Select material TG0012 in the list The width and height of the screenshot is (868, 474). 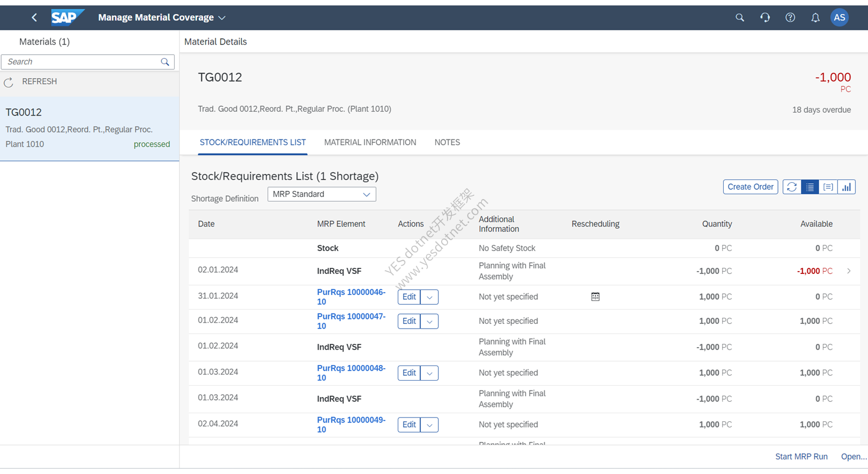click(x=90, y=129)
